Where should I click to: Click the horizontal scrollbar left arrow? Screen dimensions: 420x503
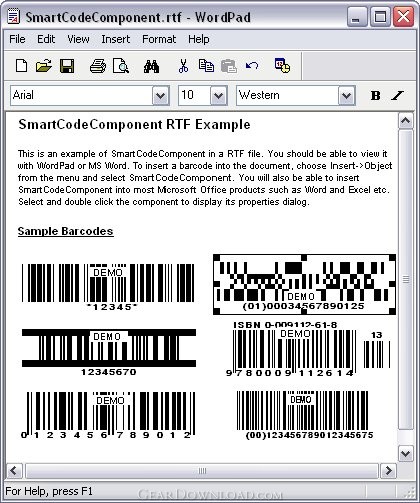[14, 471]
